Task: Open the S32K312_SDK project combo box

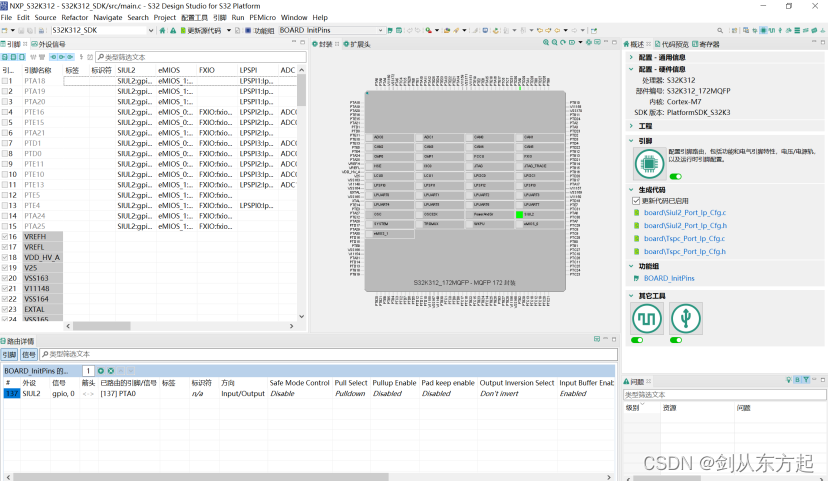Action: pos(103,31)
